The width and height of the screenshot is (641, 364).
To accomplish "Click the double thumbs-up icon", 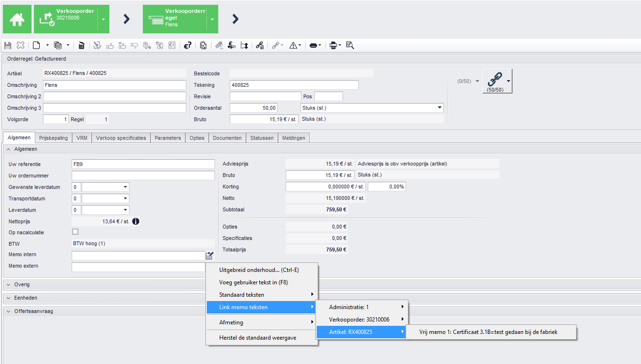I will pos(122,45).
